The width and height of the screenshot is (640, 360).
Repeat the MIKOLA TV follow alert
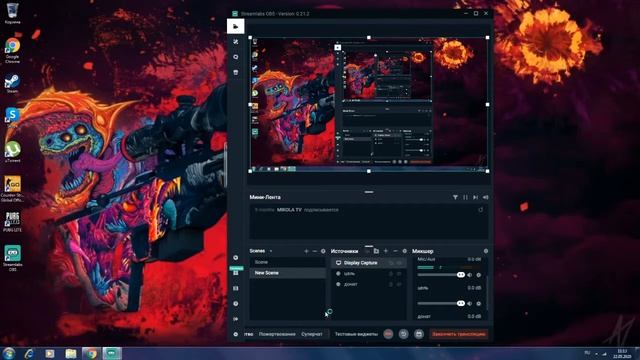(x=481, y=210)
